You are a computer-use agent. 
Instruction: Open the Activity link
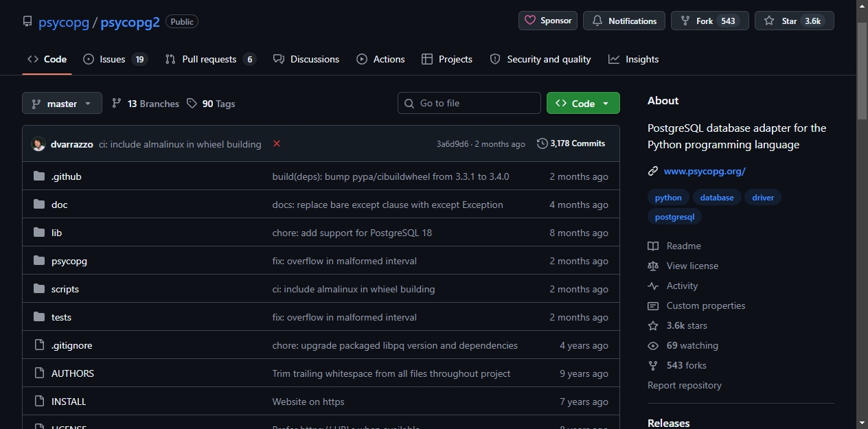pyautogui.click(x=673, y=286)
